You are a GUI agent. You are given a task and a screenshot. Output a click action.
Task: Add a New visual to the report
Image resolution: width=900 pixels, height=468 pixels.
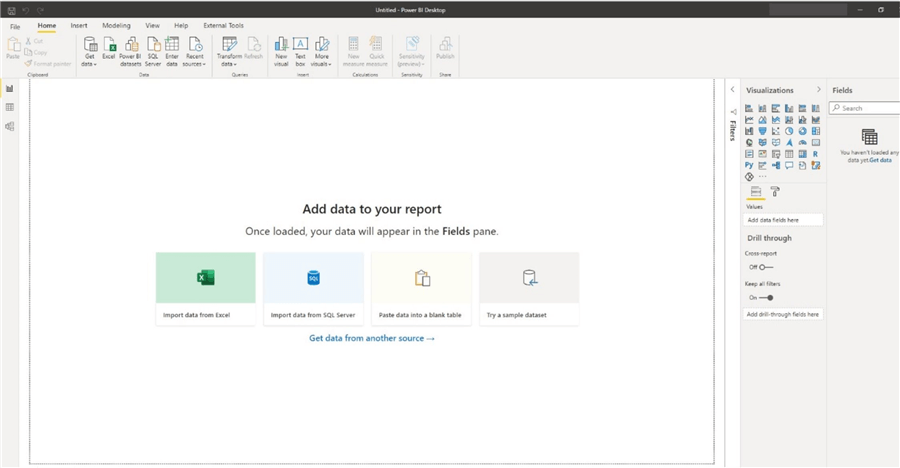click(281, 50)
